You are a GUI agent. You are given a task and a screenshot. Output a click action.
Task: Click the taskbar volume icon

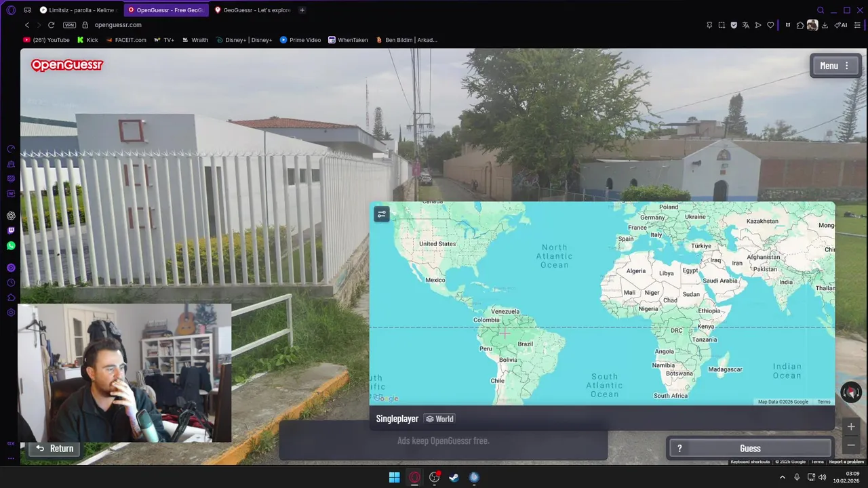coord(822,477)
